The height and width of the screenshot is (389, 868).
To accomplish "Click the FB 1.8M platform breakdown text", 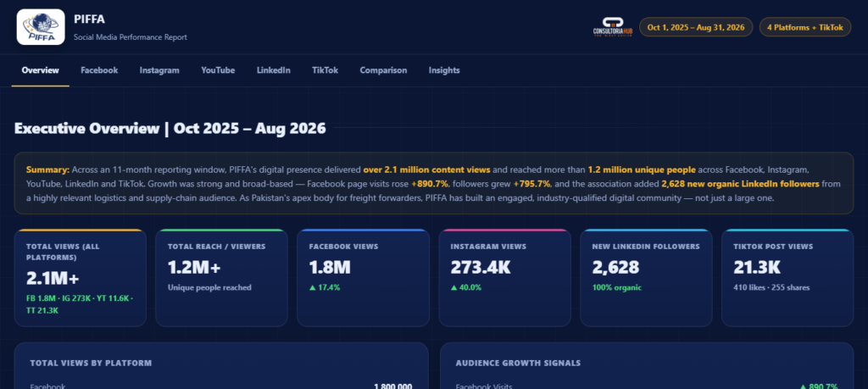I will tap(80, 304).
